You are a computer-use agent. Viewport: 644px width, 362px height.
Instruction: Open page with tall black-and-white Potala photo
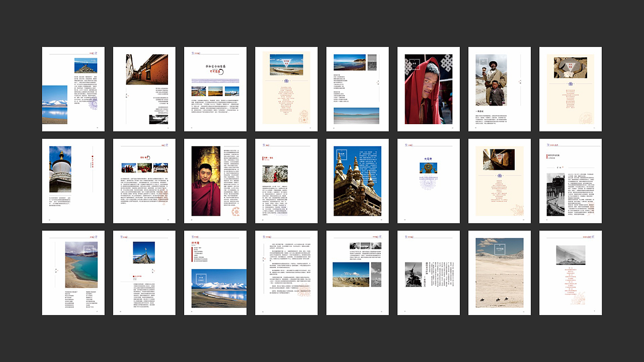pos(571,182)
